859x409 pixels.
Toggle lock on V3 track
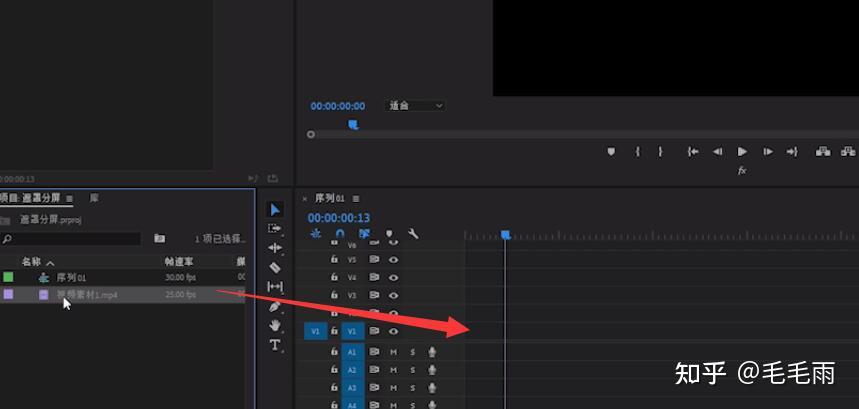tap(334, 295)
